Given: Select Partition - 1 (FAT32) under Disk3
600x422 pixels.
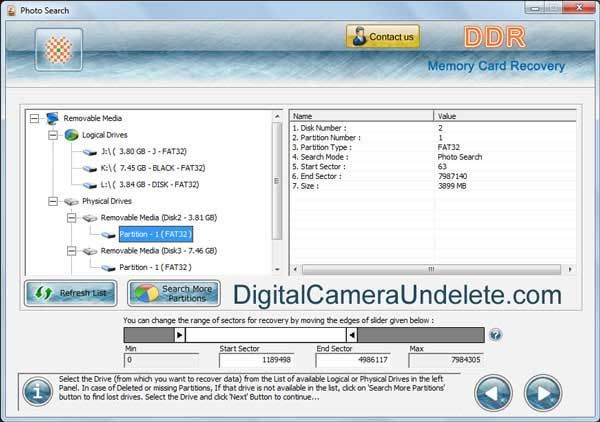Looking at the screenshot, I should click(155, 267).
